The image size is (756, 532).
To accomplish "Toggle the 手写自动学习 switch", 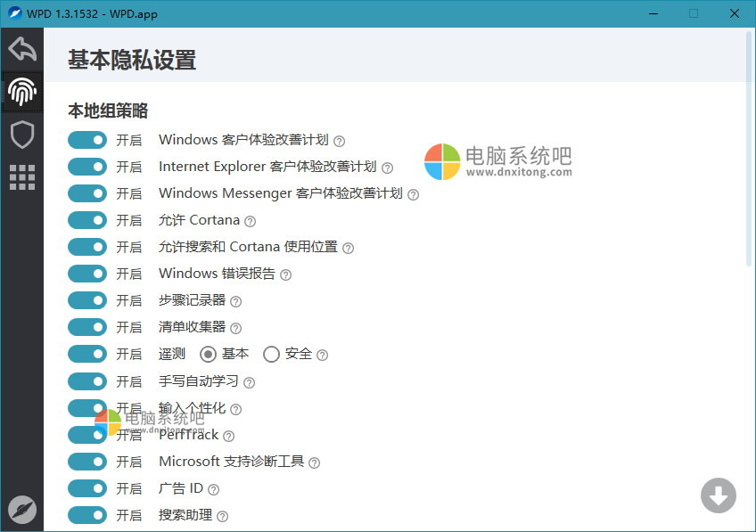I will tap(87, 381).
